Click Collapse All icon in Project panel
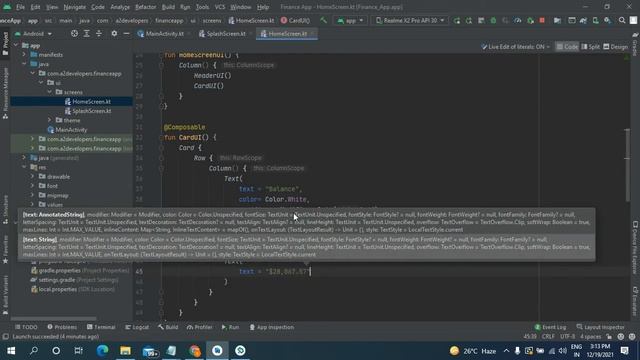The width and height of the screenshot is (640, 360). click(99, 34)
